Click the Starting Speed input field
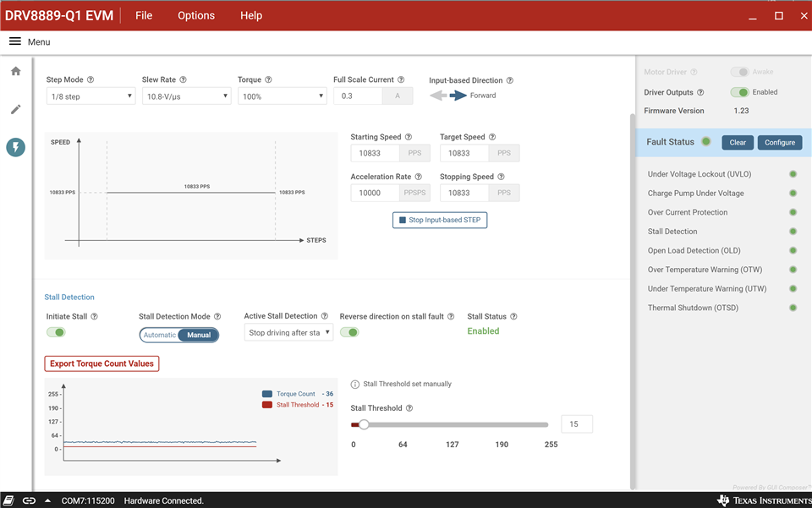Screen dimensions: 812x508 (375, 153)
